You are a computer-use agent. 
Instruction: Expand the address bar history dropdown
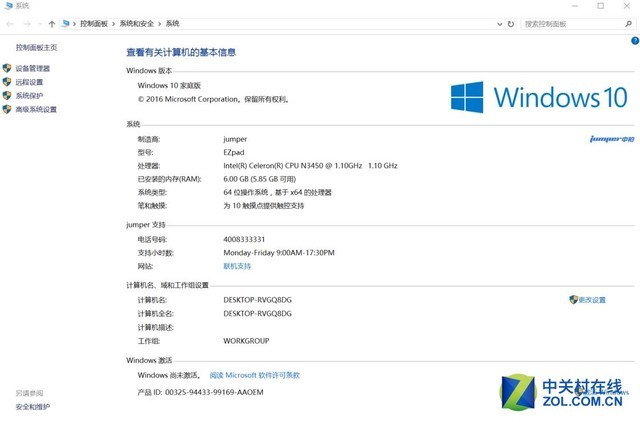coord(499,24)
